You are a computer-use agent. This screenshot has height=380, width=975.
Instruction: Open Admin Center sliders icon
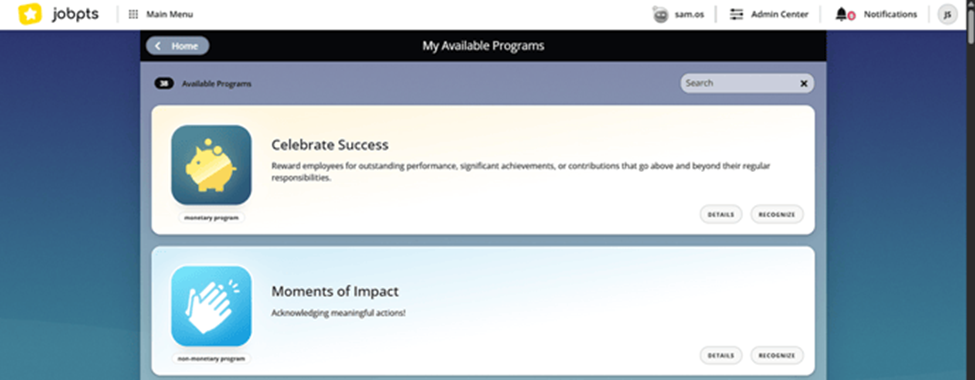(x=736, y=14)
